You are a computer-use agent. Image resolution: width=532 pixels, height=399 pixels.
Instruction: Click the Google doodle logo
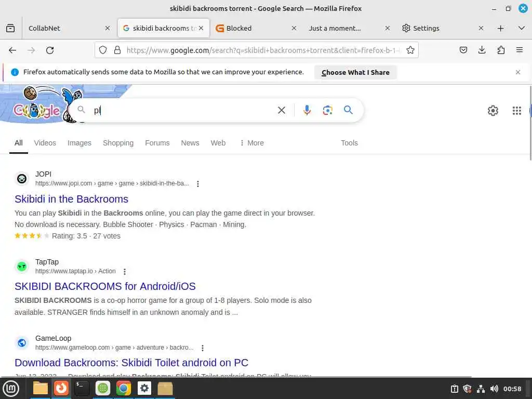(x=37, y=110)
